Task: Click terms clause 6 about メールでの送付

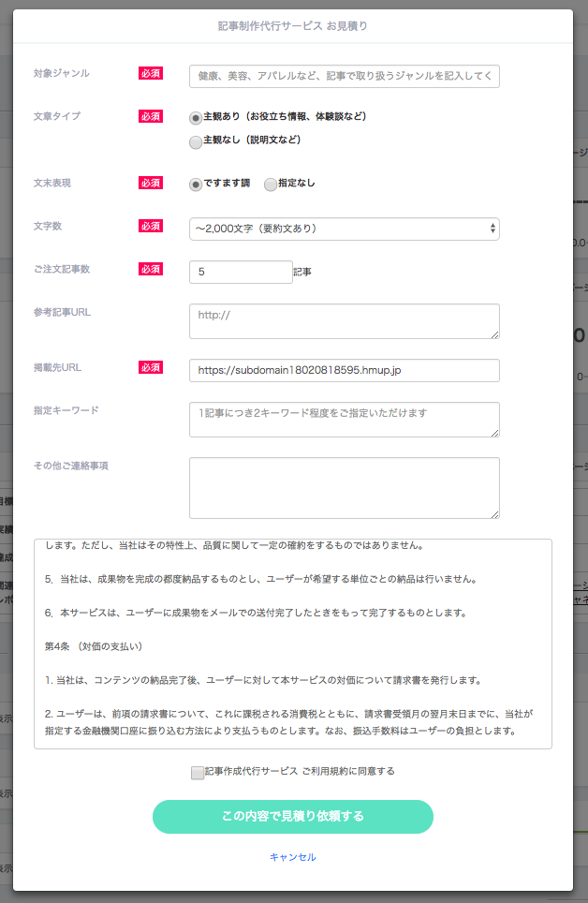Action: 256,613
